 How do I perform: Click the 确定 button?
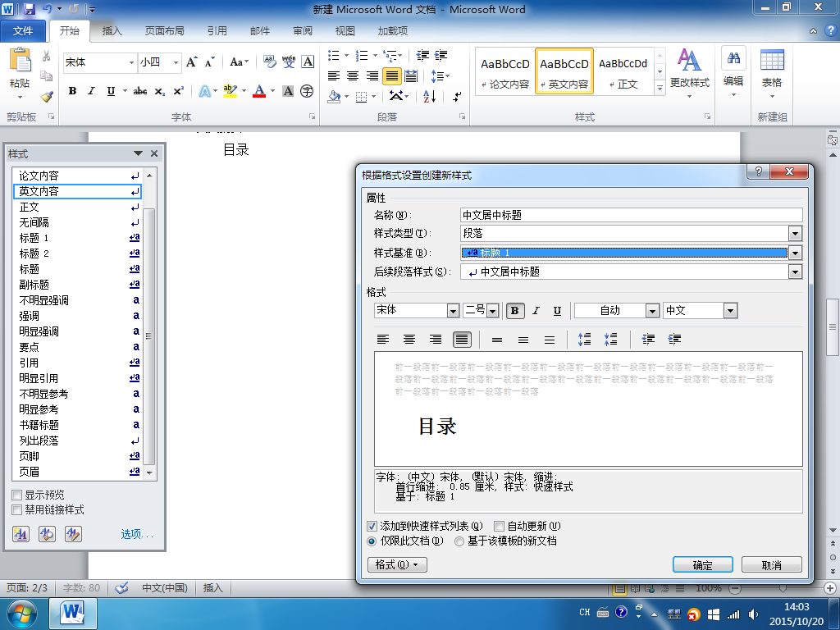coord(702,564)
